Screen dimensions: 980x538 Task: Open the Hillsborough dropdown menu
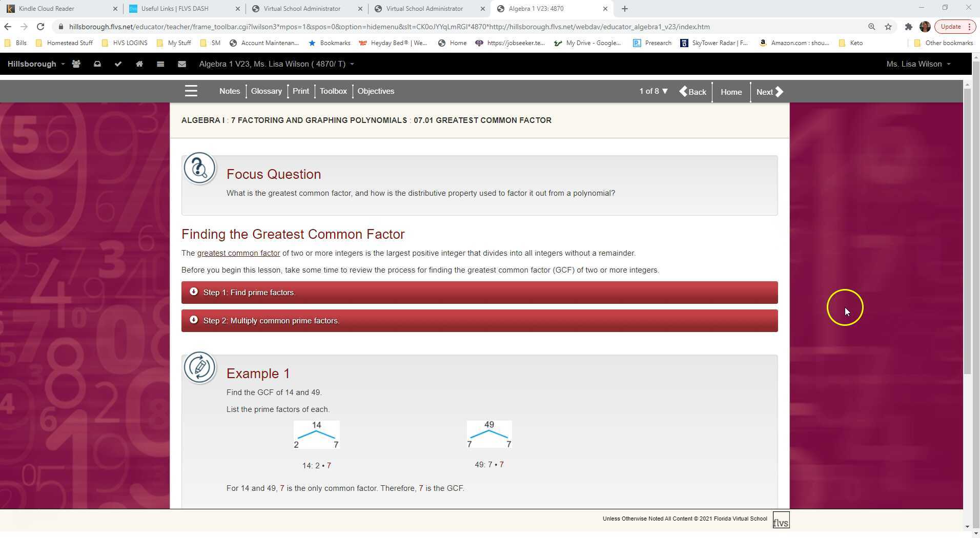click(34, 64)
